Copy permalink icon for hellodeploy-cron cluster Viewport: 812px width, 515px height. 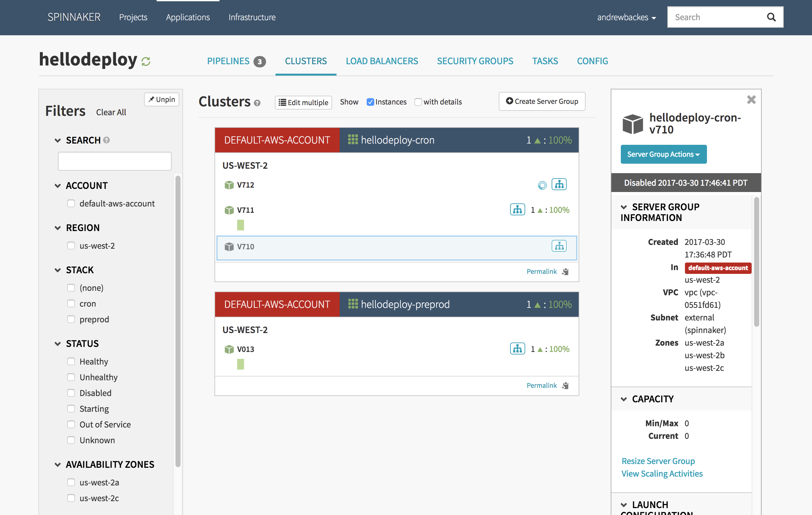pyautogui.click(x=565, y=271)
